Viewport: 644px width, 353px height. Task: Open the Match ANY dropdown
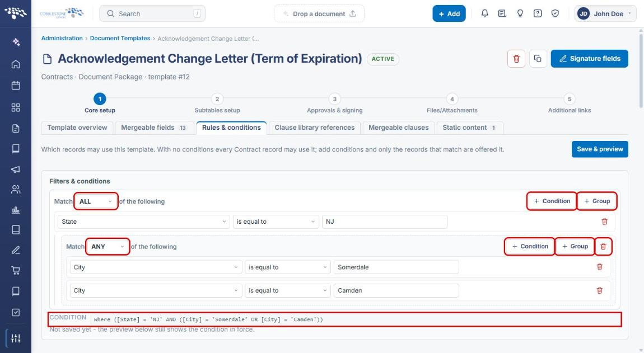tap(108, 247)
